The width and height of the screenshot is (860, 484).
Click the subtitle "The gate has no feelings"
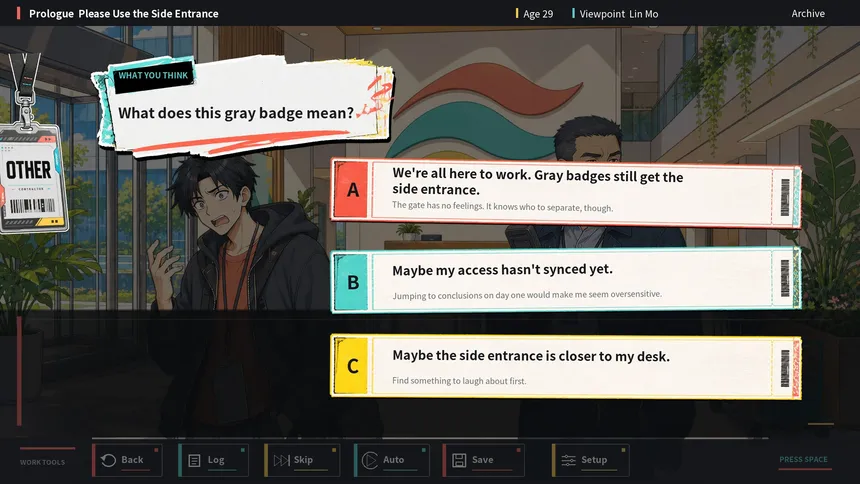point(502,207)
